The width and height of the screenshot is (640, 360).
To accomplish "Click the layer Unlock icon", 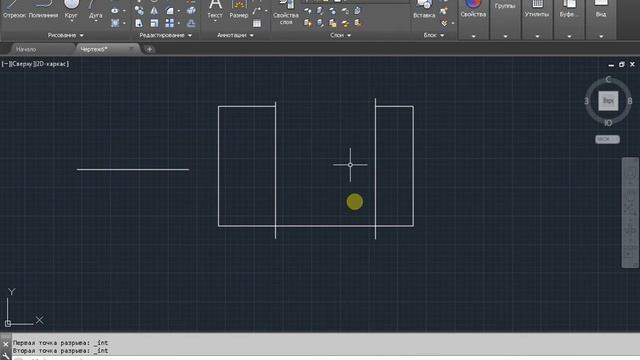I will pos(345,23).
